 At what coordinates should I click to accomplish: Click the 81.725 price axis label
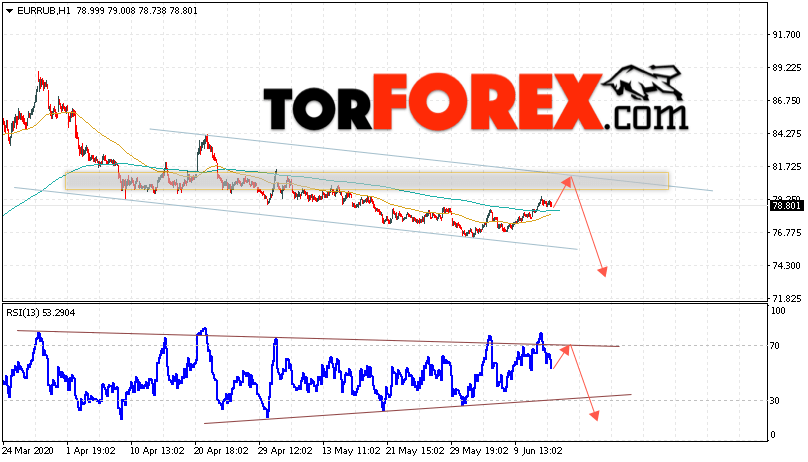[786, 167]
